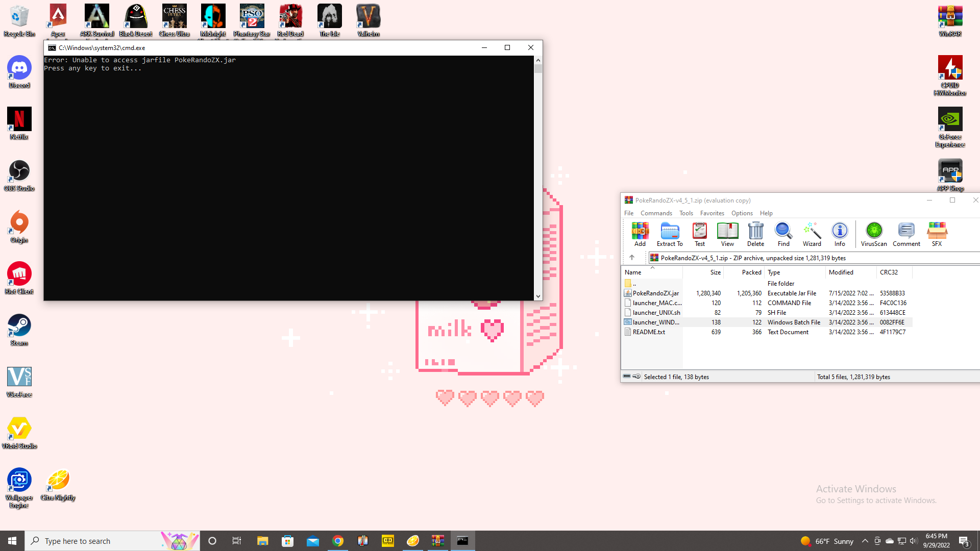Viewport: 980px width, 551px height.
Task: Sort by the CRC32 column header
Action: [x=894, y=272]
